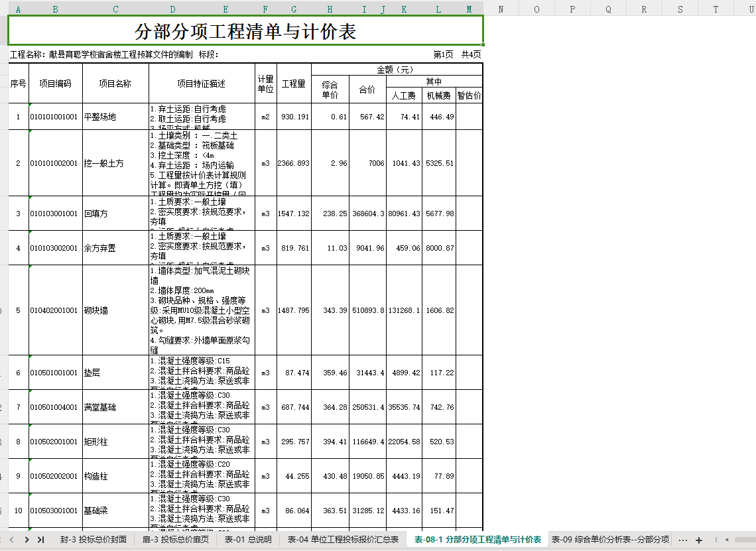756x551 pixels.
Task: Select the 综合单价 header cell
Action: click(330, 90)
